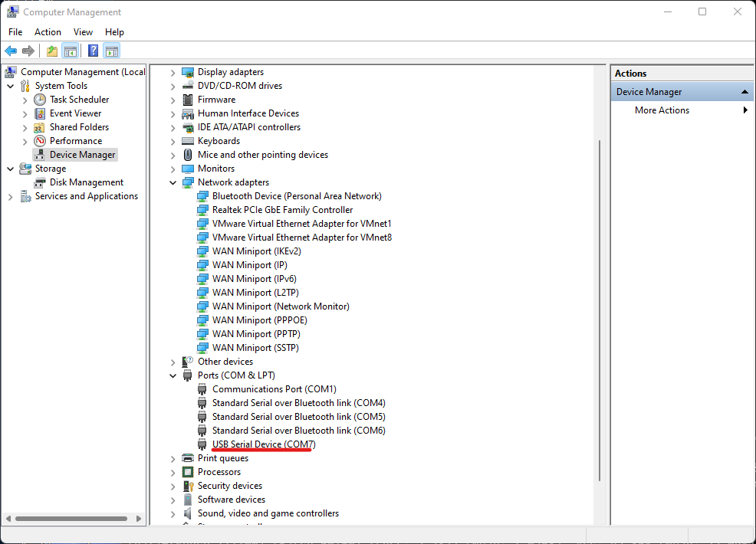Click the Services and Applications icon
The height and width of the screenshot is (544, 756).
(x=25, y=197)
